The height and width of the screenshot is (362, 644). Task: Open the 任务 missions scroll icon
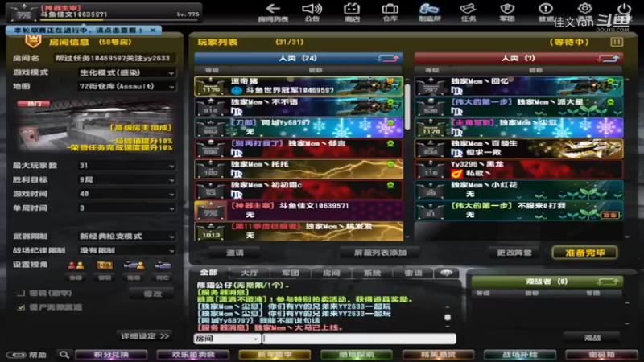[468, 12]
